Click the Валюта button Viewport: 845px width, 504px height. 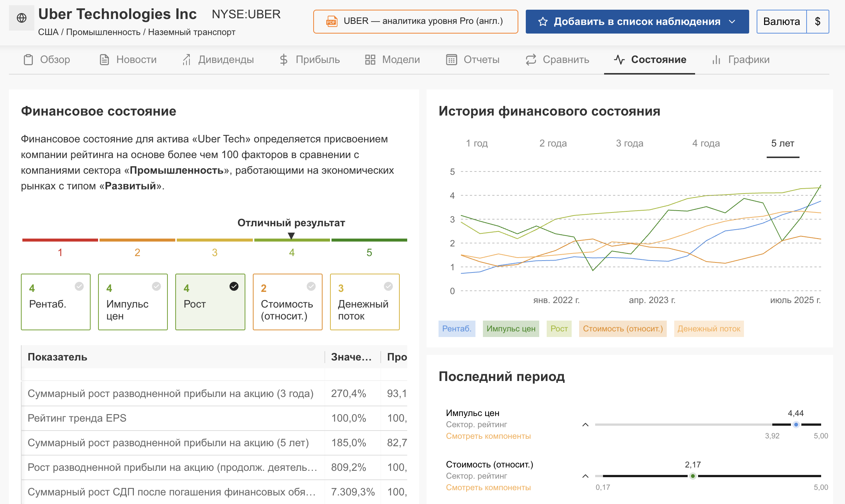click(782, 22)
